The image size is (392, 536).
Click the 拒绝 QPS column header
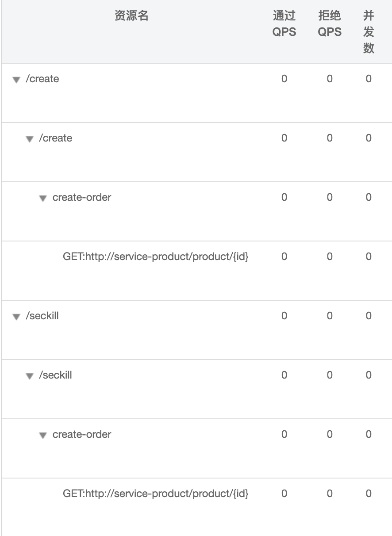pyautogui.click(x=330, y=24)
